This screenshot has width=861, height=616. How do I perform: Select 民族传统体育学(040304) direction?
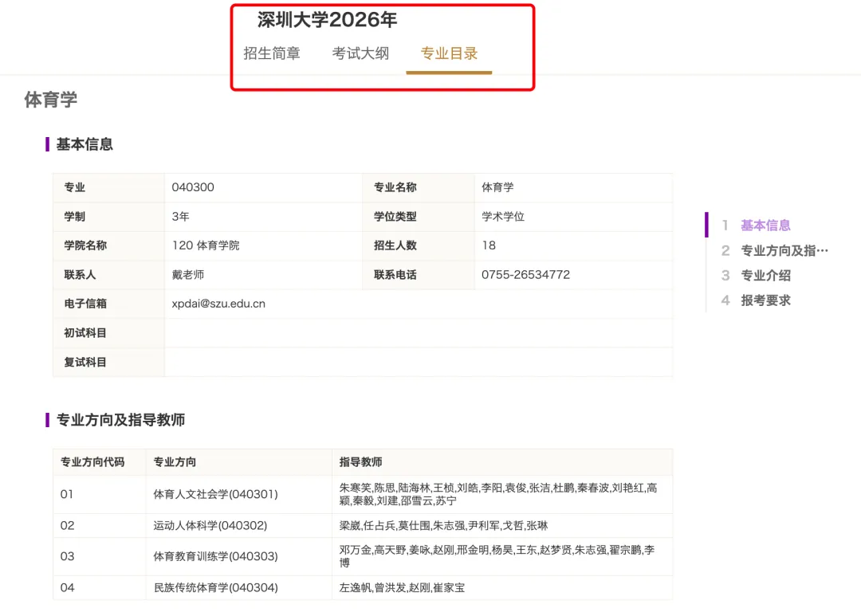coord(215,587)
